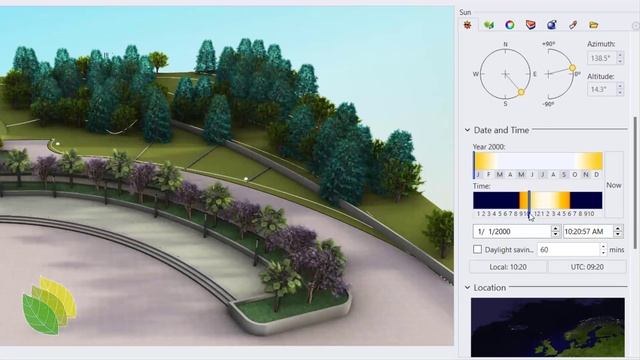This screenshot has width=640, height=360.
Task: Click the sun marker on azimuth compass
Action: pyautogui.click(x=521, y=92)
